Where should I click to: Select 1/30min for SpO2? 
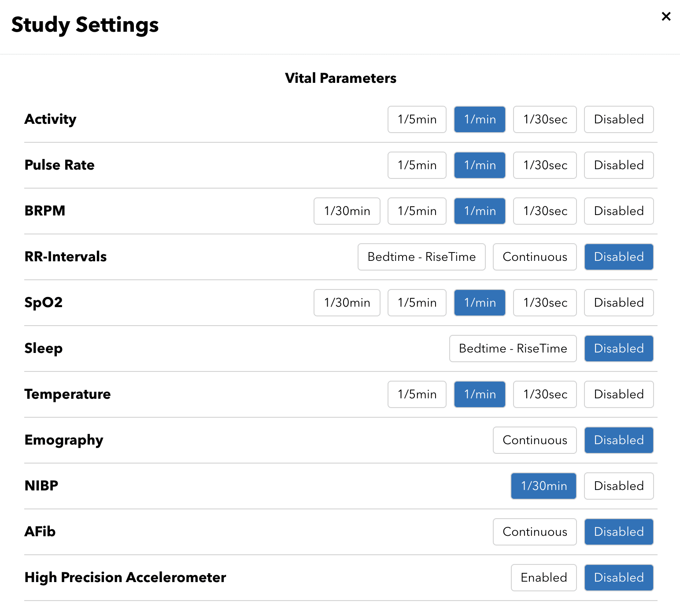pos(347,303)
